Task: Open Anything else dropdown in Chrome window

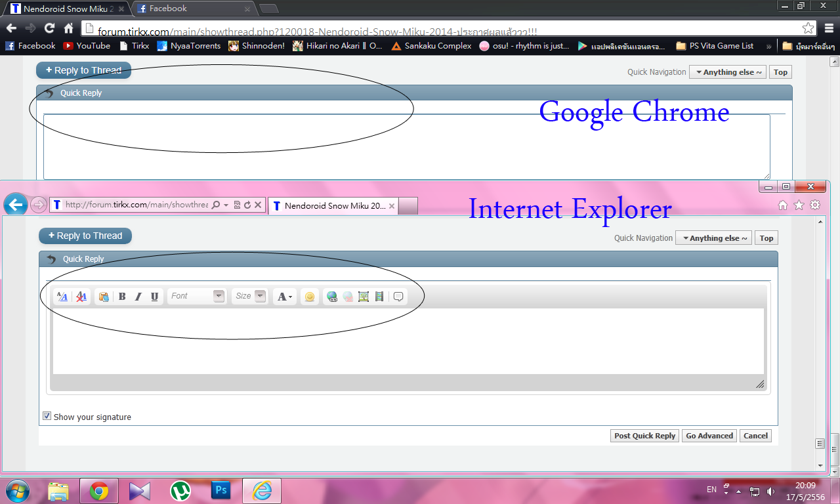Action: tap(728, 72)
